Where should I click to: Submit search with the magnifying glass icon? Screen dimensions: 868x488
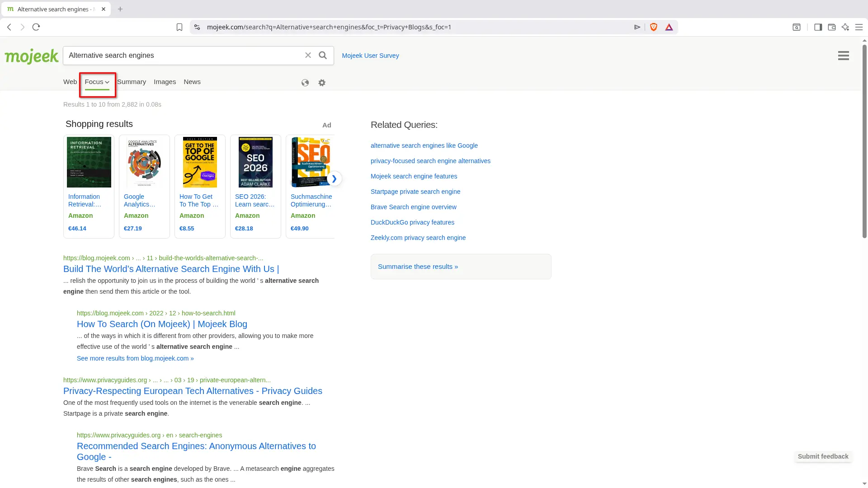pyautogui.click(x=323, y=55)
